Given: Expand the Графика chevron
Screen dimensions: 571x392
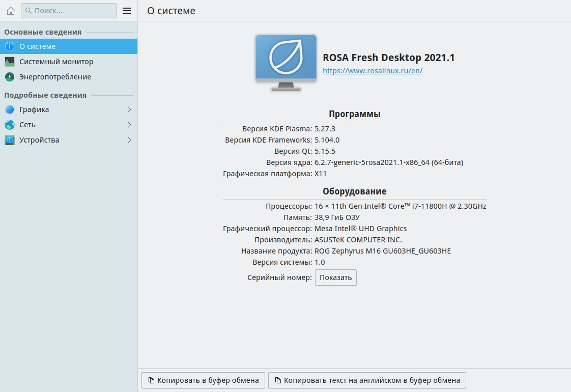Looking at the screenshot, I should tap(129, 109).
